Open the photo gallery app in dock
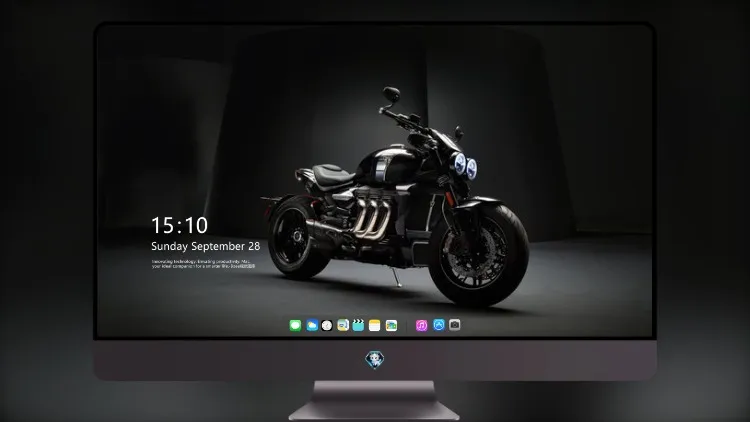 (391, 325)
